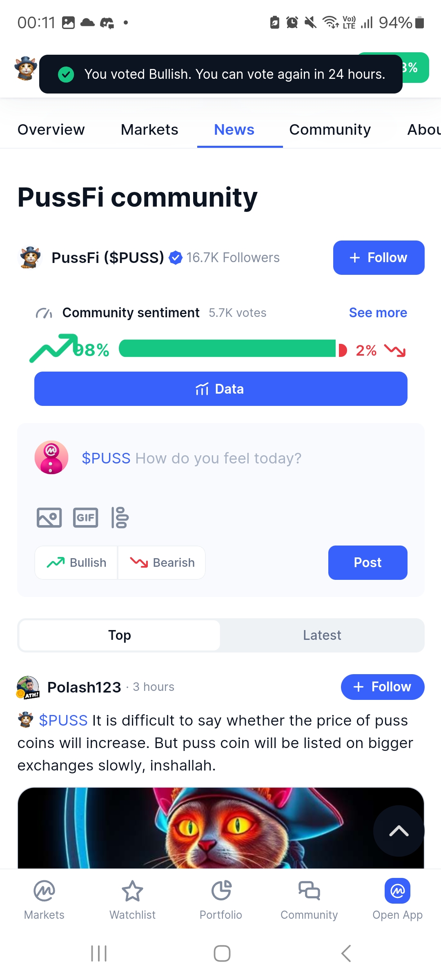Expand sentiment details via See more
This screenshot has width=441, height=980.
point(378,313)
